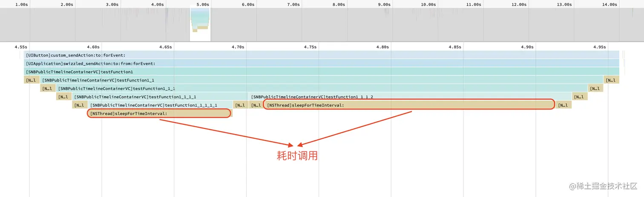Screen dimensions: 644x197
Task: Select the testFunction1_1_1 flame slice
Action: point(322,88)
